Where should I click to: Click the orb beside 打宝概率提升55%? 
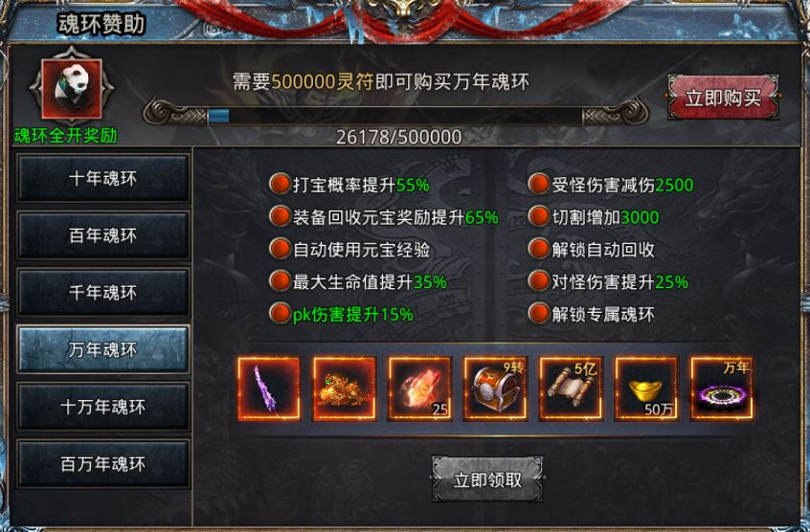(280, 185)
